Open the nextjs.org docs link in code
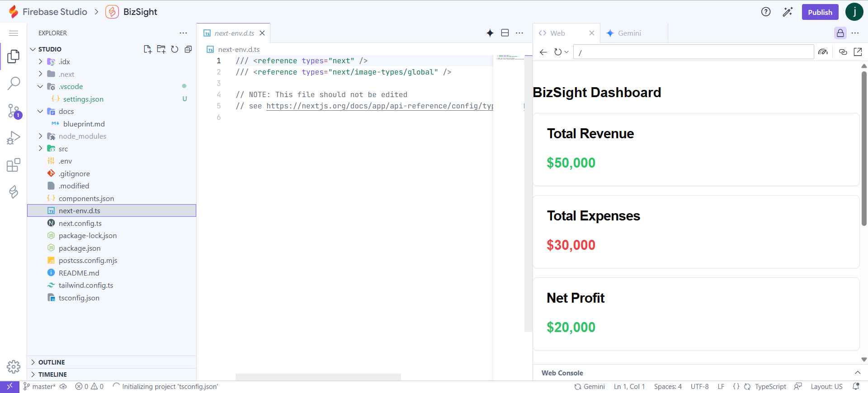 [379, 106]
